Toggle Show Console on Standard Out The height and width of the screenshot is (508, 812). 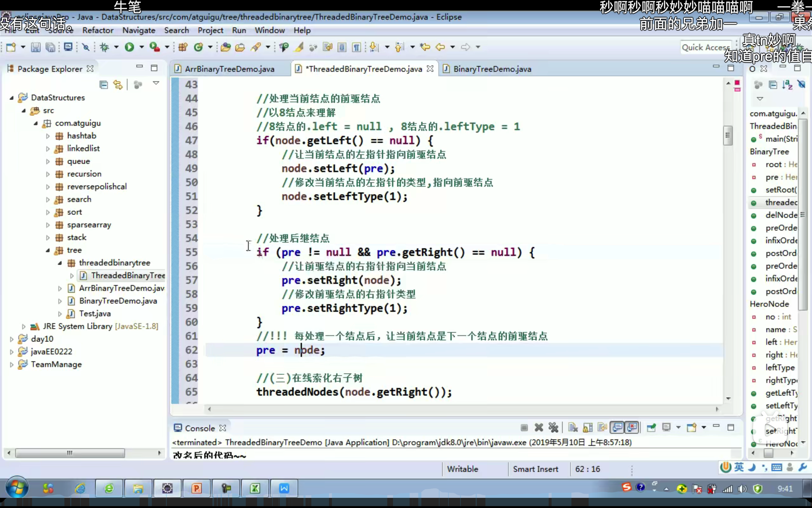coord(617,427)
